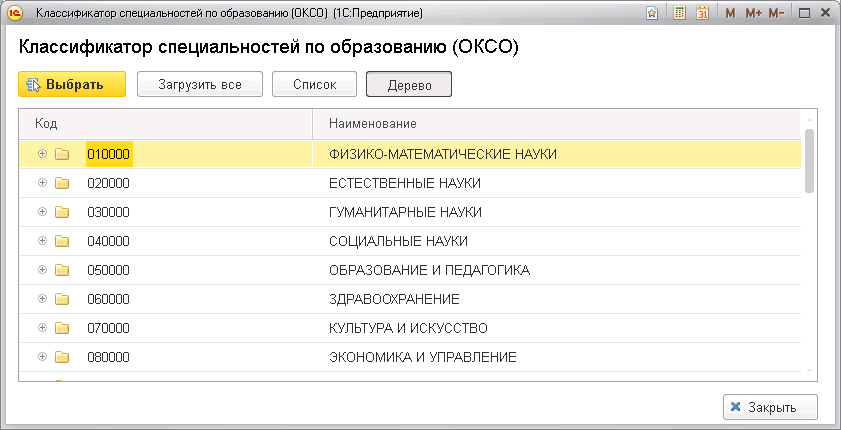Click folder icon of row 020000

tap(62, 184)
